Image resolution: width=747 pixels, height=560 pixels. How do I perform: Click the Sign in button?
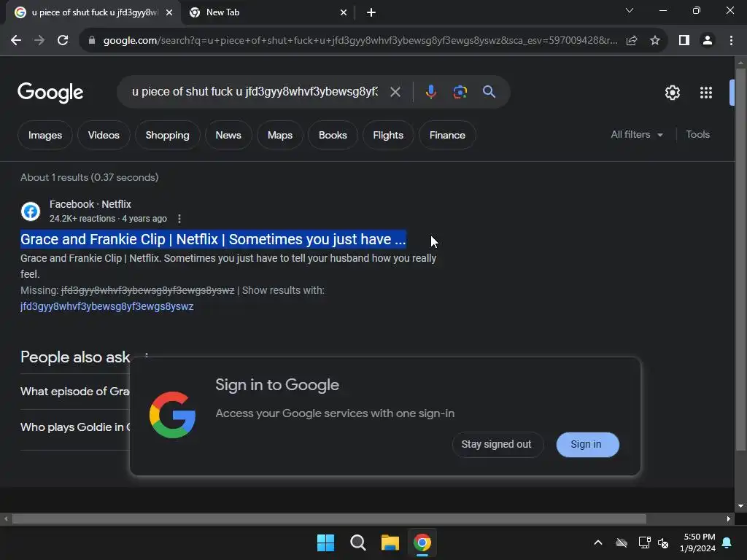pos(587,444)
